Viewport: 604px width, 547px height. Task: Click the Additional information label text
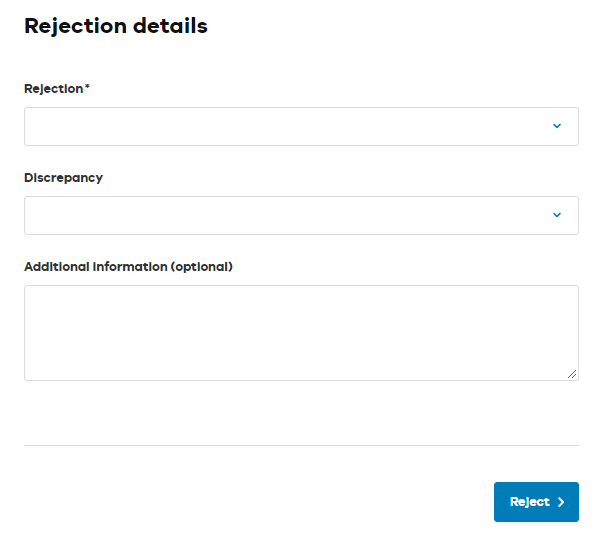pos(96,267)
